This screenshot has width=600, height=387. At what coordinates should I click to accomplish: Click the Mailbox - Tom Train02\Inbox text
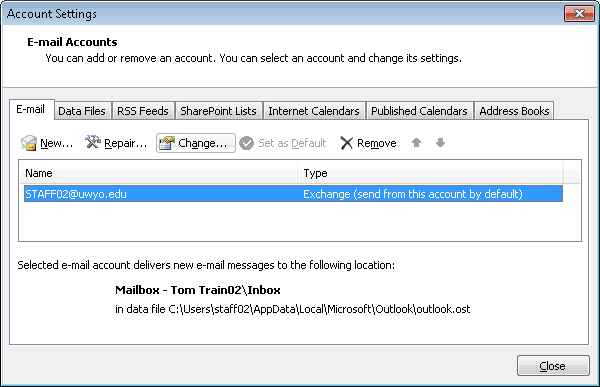[x=198, y=290]
